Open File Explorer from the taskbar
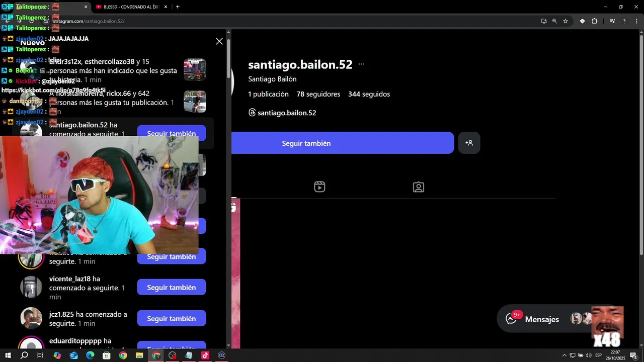The height and width of the screenshot is (362, 644). (x=139, y=355)
